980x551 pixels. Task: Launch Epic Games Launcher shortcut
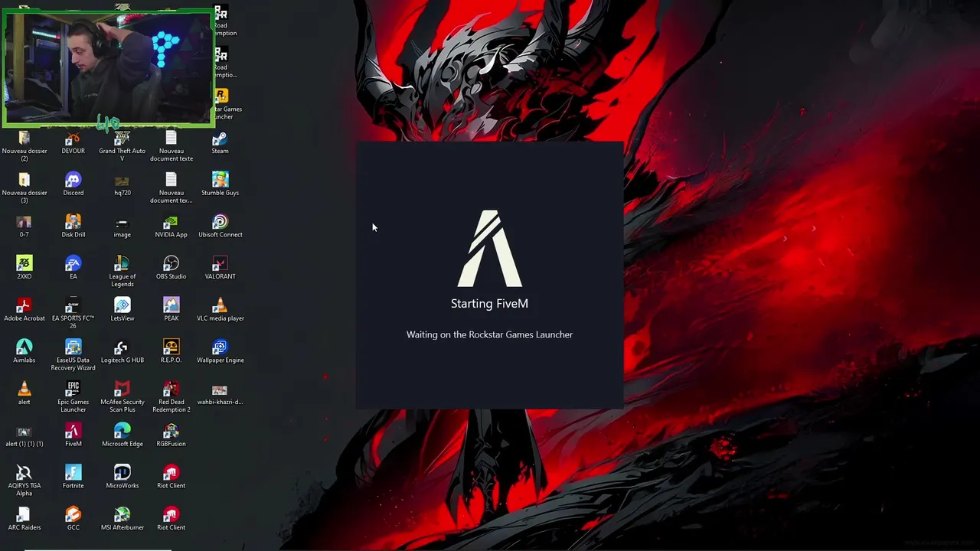[73, 397]
